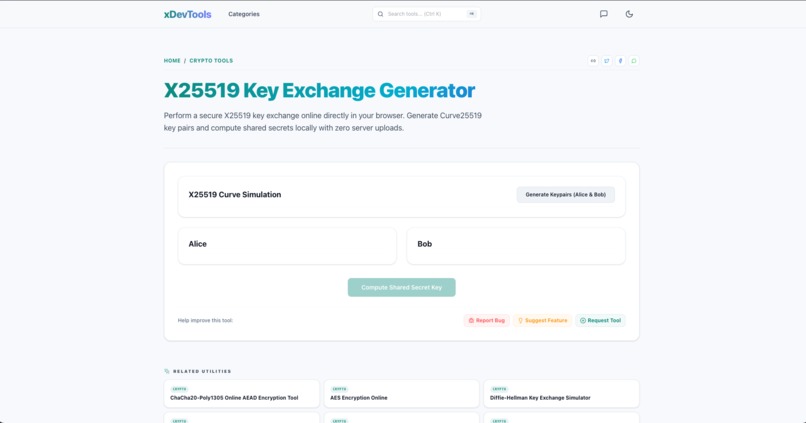The height and width of the screenshot is (423, 806).
Task: Click the Bob panel heading
Action: coord(425,244)
